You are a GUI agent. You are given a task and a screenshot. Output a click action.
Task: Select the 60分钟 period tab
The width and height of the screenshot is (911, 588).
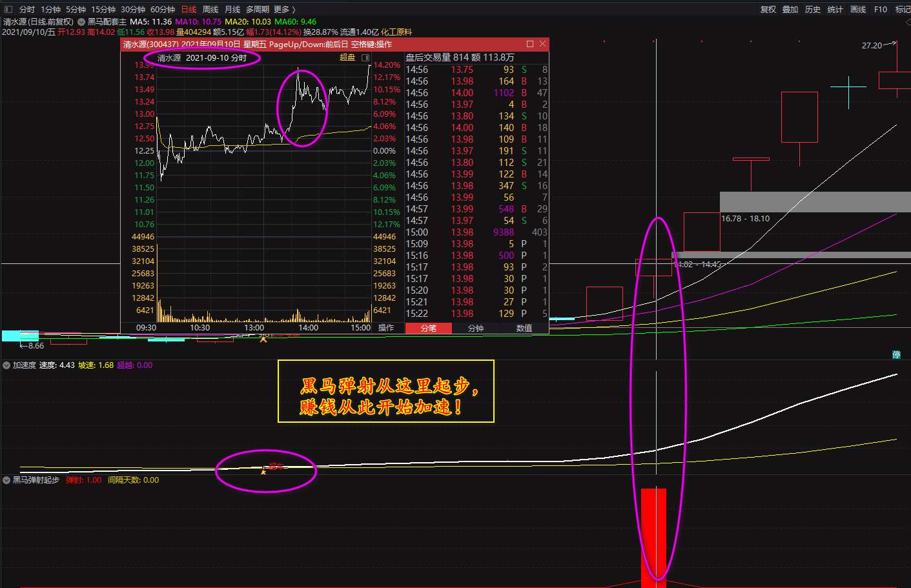(x=163, y=10)
